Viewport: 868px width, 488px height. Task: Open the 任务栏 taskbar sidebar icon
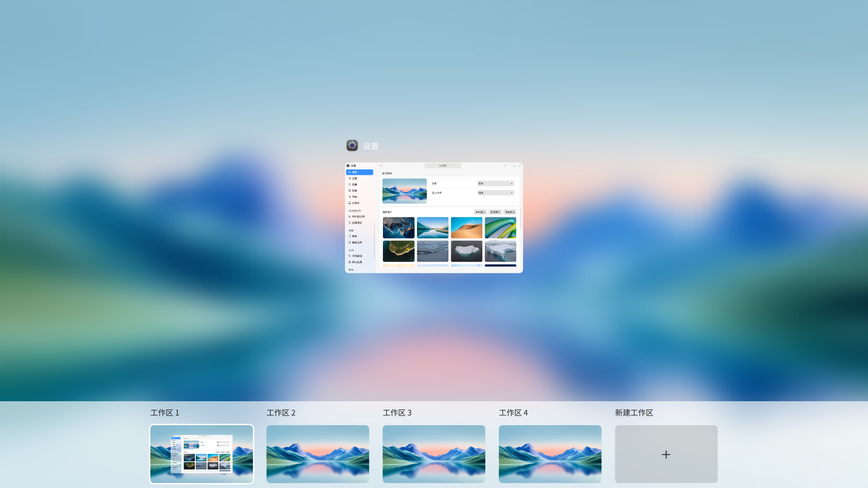[349, 203]
